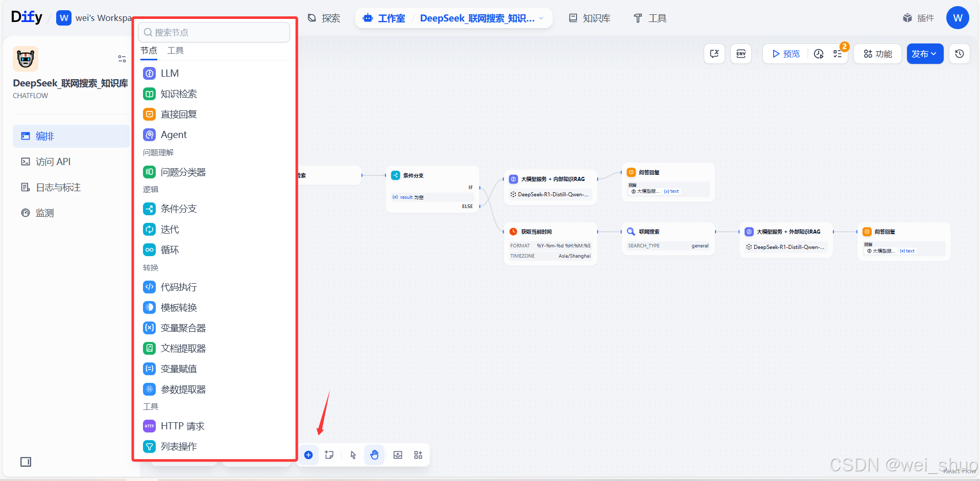The image size is (980, 481).
Task: Open 探索 in top navigation
Action: [324, 18]
